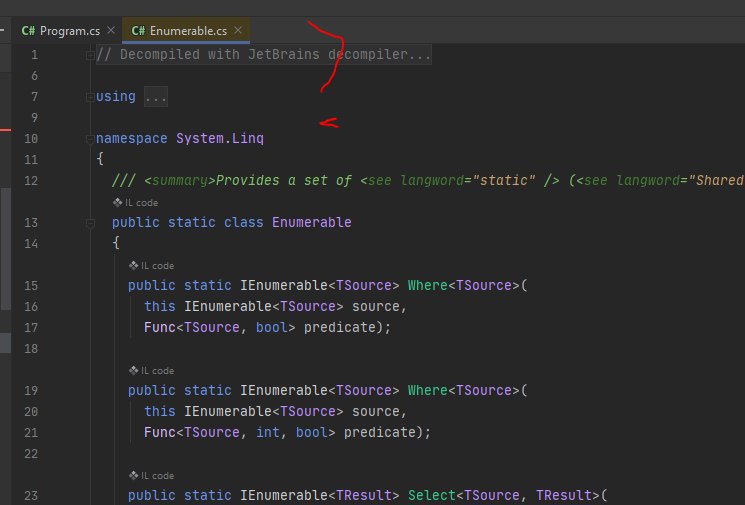This screenshot has width=745, height=505.
Task: Close the Program.cs tab
Action: tap(111, 30)
